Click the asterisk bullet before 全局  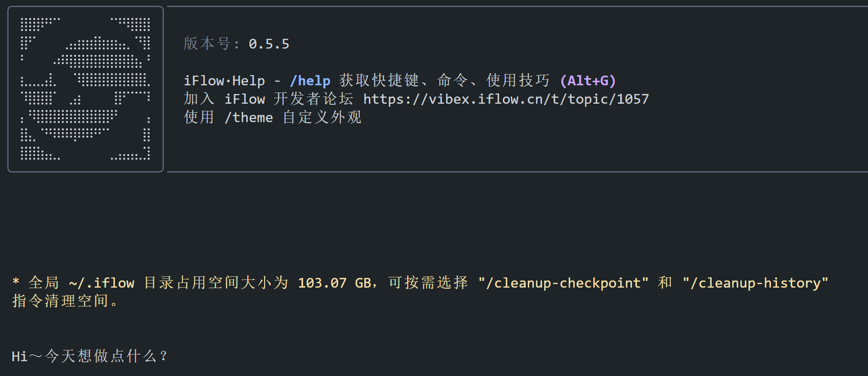16,282
